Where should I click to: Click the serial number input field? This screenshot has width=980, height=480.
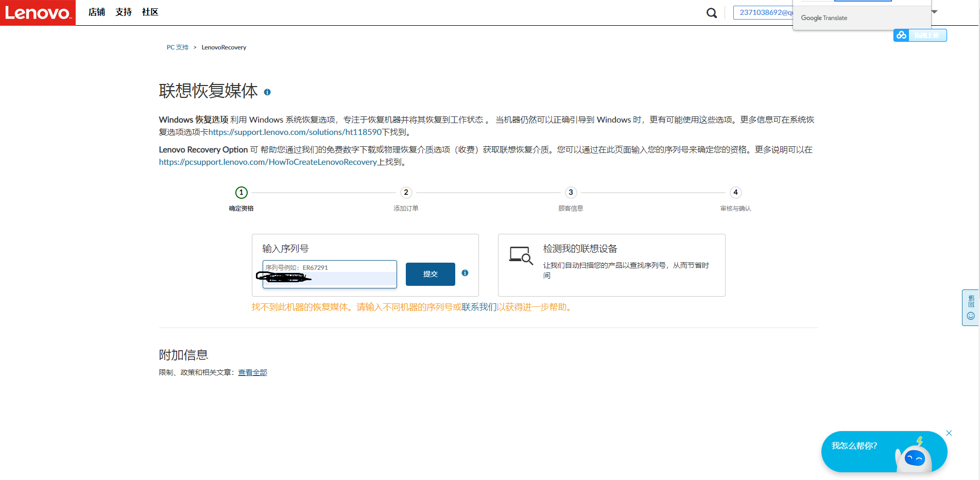click(330, 274)
